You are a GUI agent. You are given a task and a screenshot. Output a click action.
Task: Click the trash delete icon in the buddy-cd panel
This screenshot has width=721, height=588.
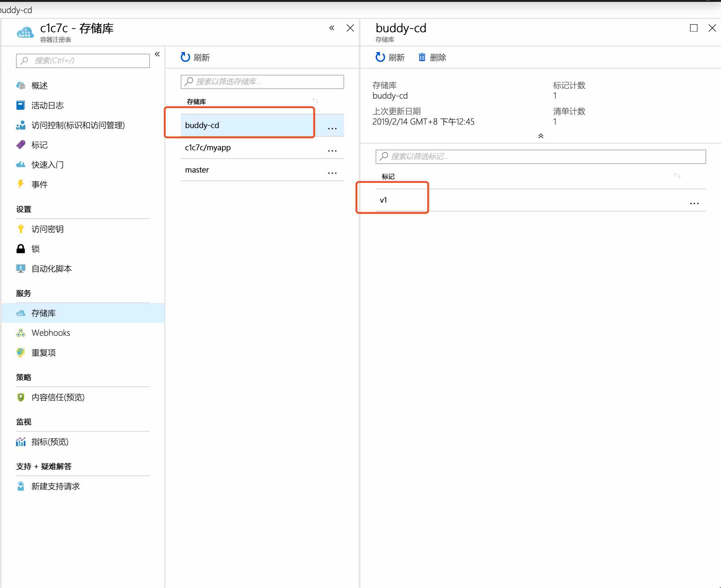click(422, 57)
